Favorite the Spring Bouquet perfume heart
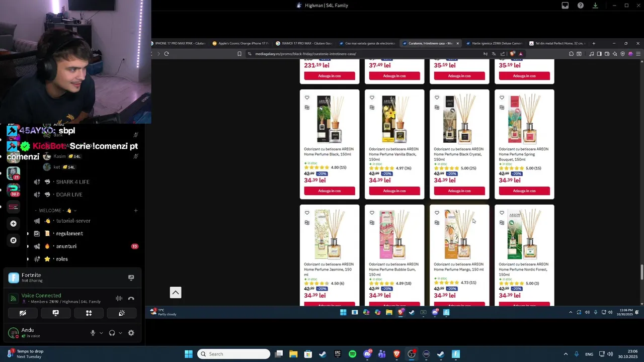The height and width of the screenshot is (362, 644). point(502,98)
